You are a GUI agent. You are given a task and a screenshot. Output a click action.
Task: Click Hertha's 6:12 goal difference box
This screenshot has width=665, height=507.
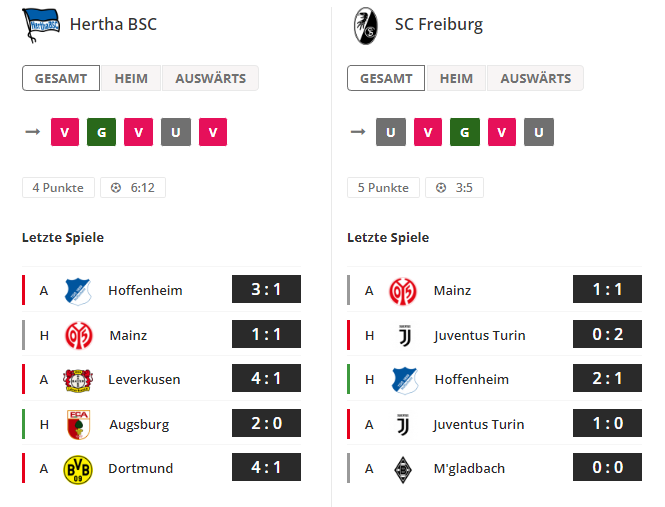tap(133, 188)
